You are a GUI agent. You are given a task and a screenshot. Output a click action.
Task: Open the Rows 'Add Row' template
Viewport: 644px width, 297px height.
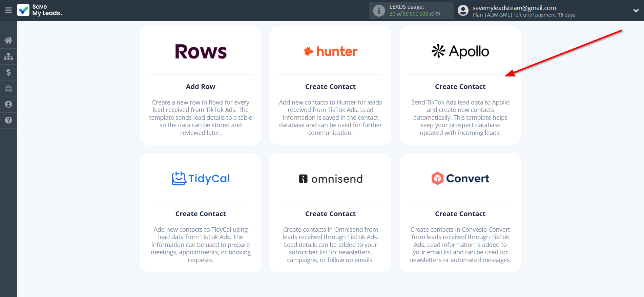(x=201, y=87)
